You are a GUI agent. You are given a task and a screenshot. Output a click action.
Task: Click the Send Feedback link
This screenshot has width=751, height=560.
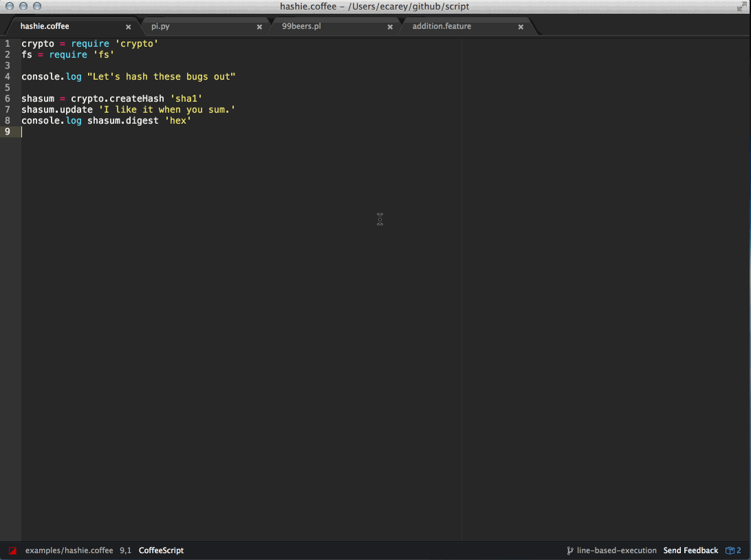690,550
